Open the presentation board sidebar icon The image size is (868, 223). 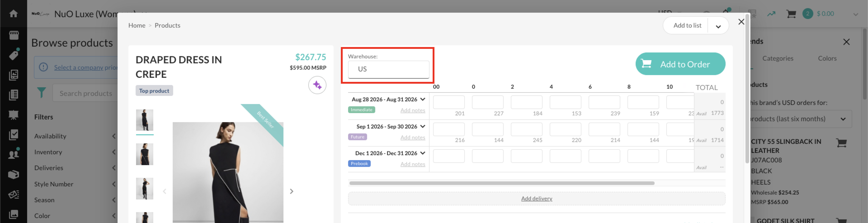14,115
